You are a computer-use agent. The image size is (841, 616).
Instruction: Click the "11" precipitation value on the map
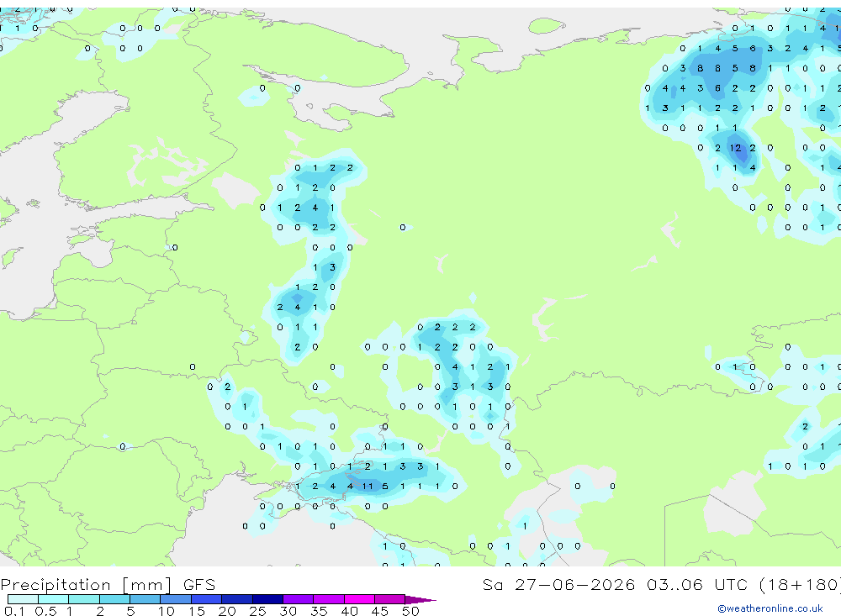pos(368,487)
